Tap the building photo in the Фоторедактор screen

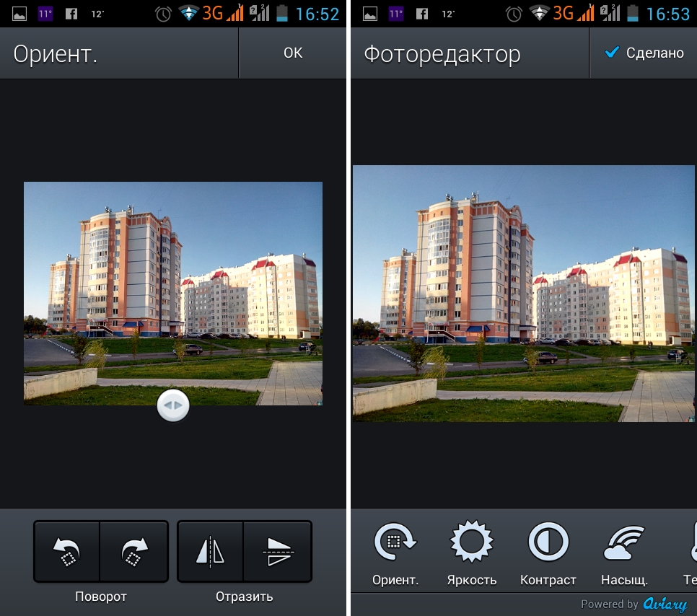tap(524, 294)
